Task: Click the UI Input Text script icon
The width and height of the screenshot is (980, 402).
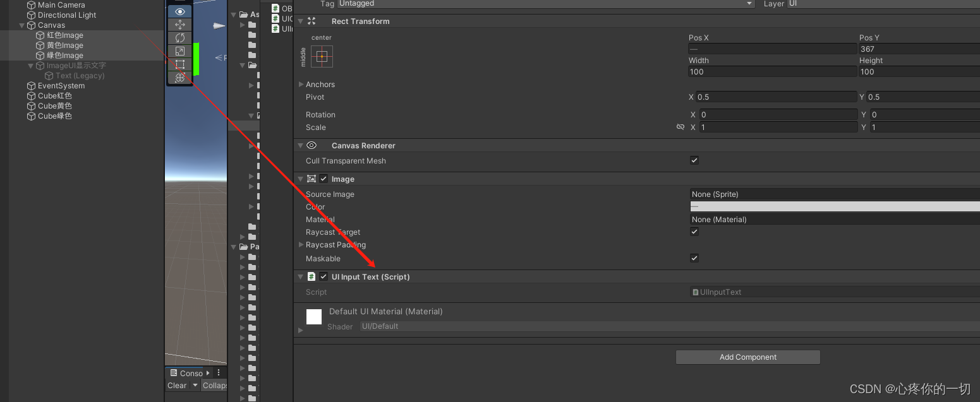Action: pyautogui.click(x=312, y=276)
